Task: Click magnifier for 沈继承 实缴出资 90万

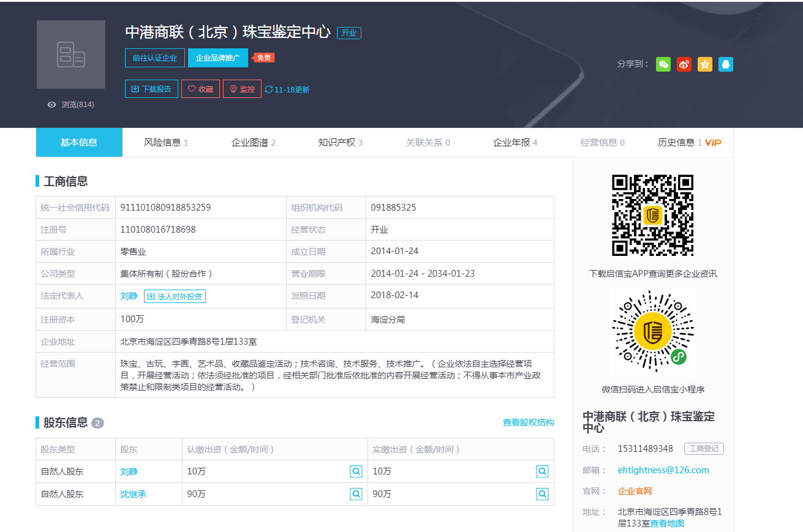Action: [542, 493]
